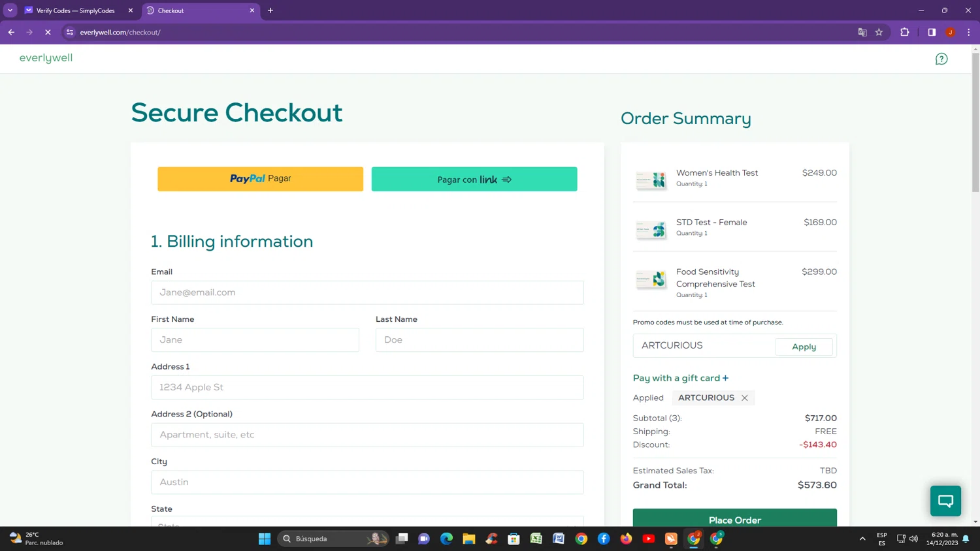Open the tab search dropdown
The height and width of the screenshot is (551, 980).
tap(10, 10)
